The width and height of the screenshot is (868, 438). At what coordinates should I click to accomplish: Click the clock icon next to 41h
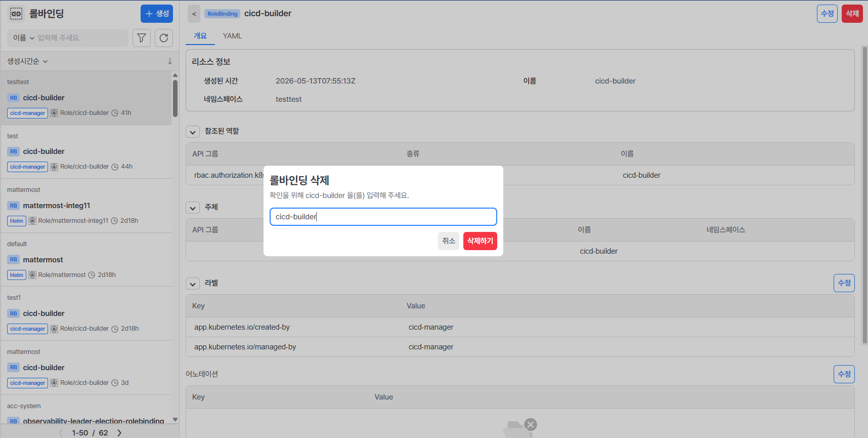(x=115, y=113)
